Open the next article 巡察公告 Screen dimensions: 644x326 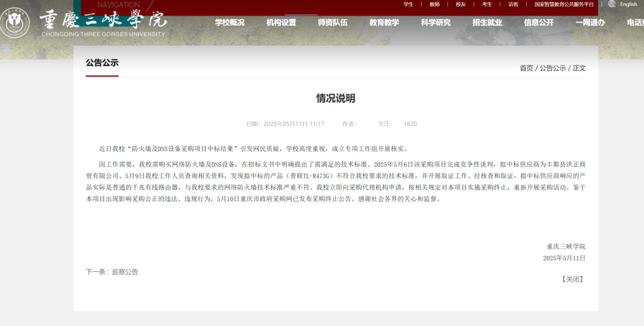tap(125, 272)
